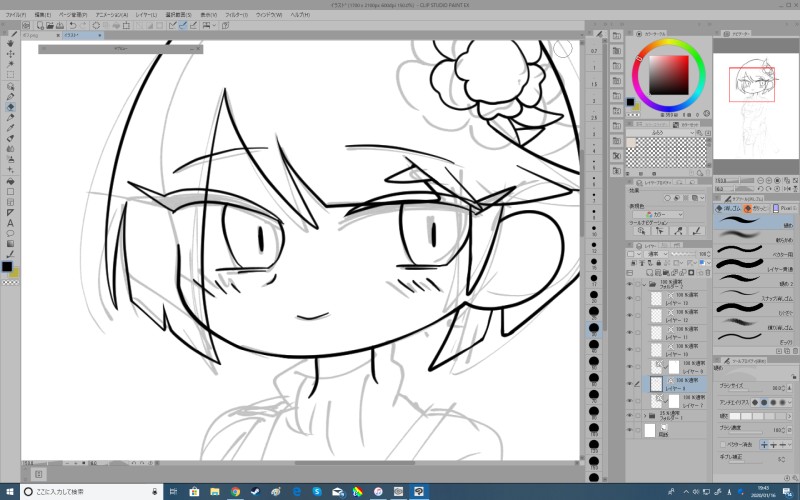
Task: Select the Hand move tool
Action: [10, 43]
